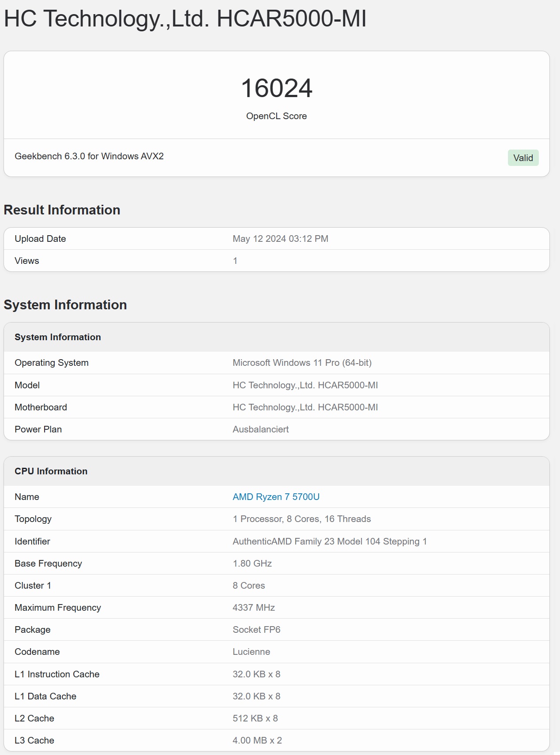Click the Codename value Lucienne
This screenshot has width=560, height=755.
tap(251, 652)
